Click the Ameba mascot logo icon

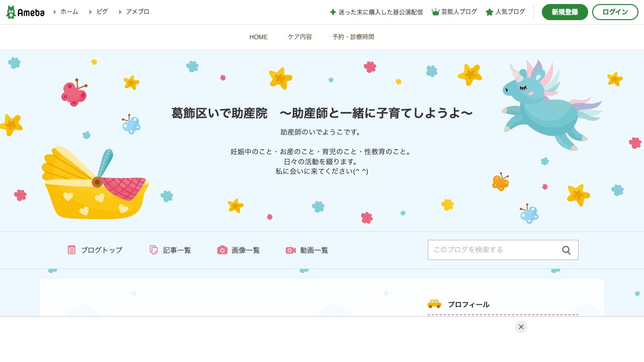tap(11, 12)
